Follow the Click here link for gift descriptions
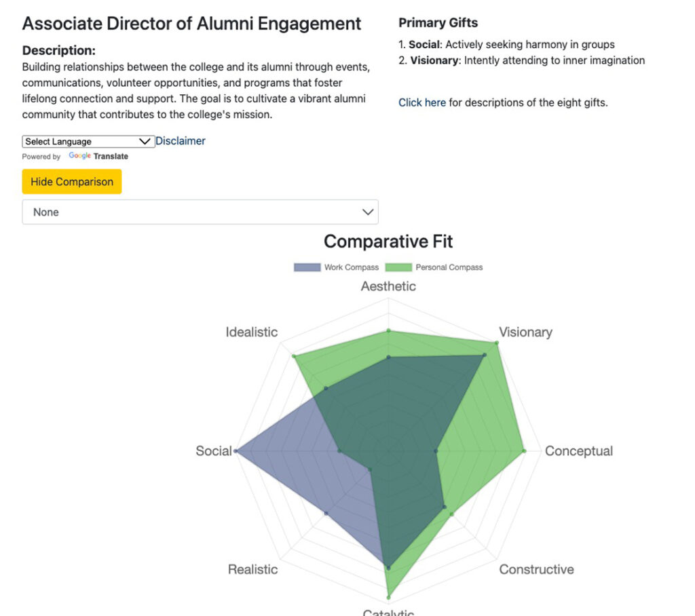The width and height of the screenshot is (695, 616). (x=422, y=103)
